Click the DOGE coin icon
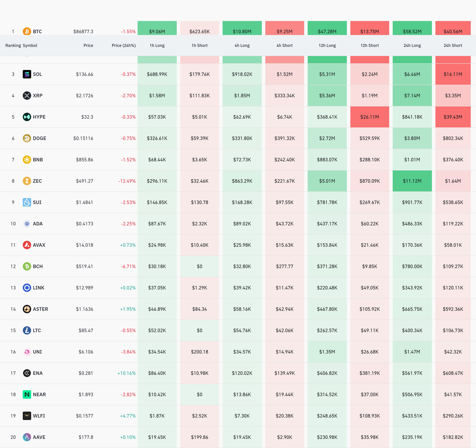Viewport: 476px width, 448px height. pyautogui.click(x=27, y=138)
